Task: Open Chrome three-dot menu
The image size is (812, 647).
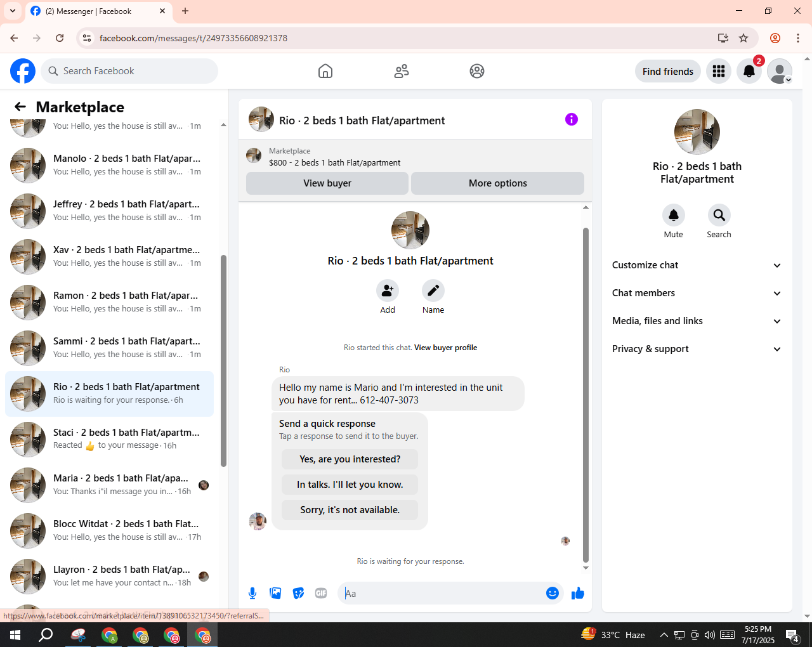Action: 798,38
